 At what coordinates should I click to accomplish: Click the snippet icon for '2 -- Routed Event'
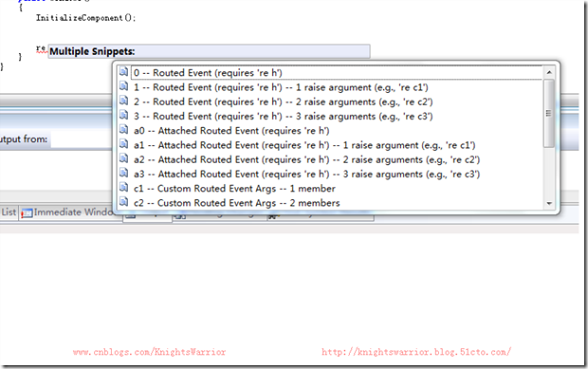pos(123,101)
